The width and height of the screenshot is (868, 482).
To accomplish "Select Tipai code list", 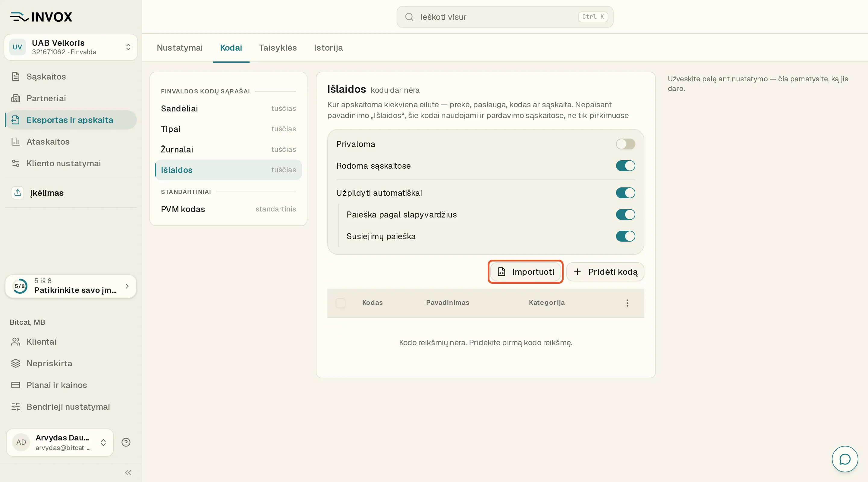I will point(228,129).
